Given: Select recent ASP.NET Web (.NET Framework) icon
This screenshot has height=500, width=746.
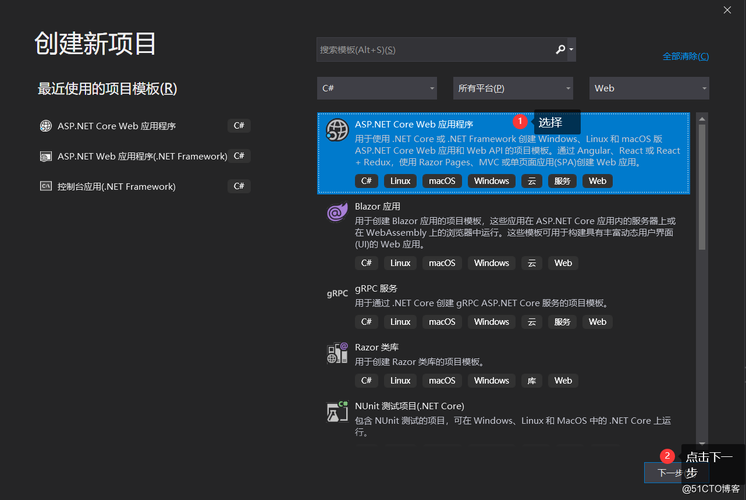Looking at the screenshot, I should point(46,156).
